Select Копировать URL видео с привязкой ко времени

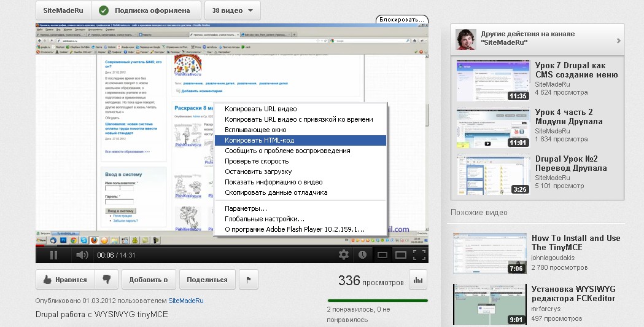pyautogui.click(x=301, y=119)
